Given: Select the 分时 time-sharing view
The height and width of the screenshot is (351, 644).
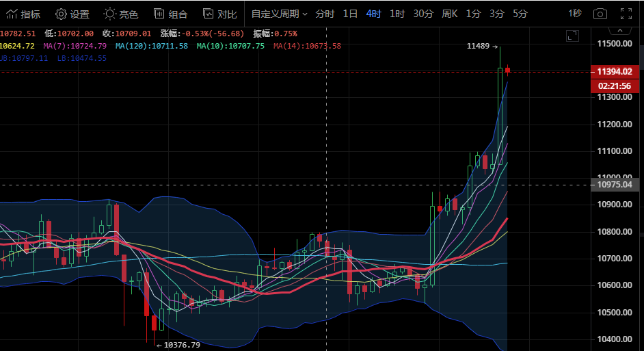Looking at the screenshot, I should 325,14.
